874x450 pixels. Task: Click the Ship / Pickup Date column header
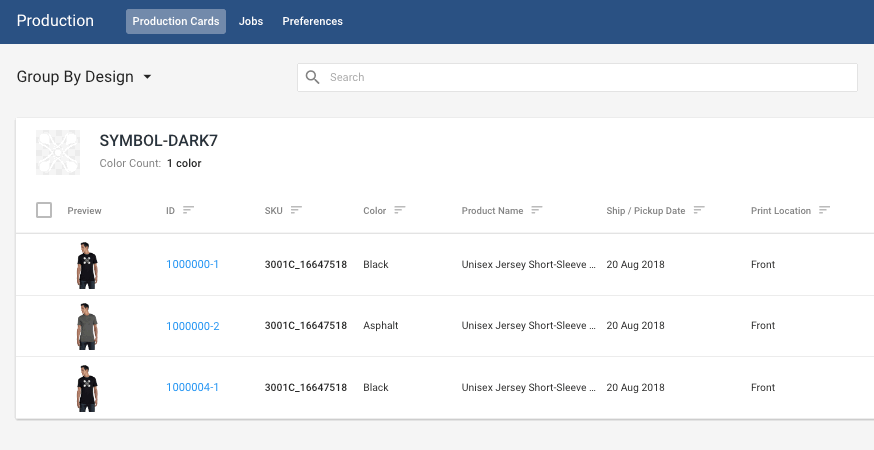pos(645,211)
